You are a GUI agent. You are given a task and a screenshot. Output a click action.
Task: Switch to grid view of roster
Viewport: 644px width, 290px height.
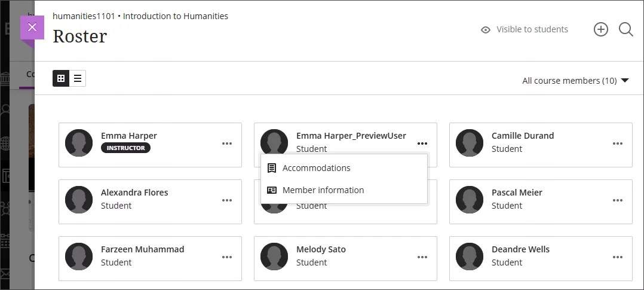61,78
